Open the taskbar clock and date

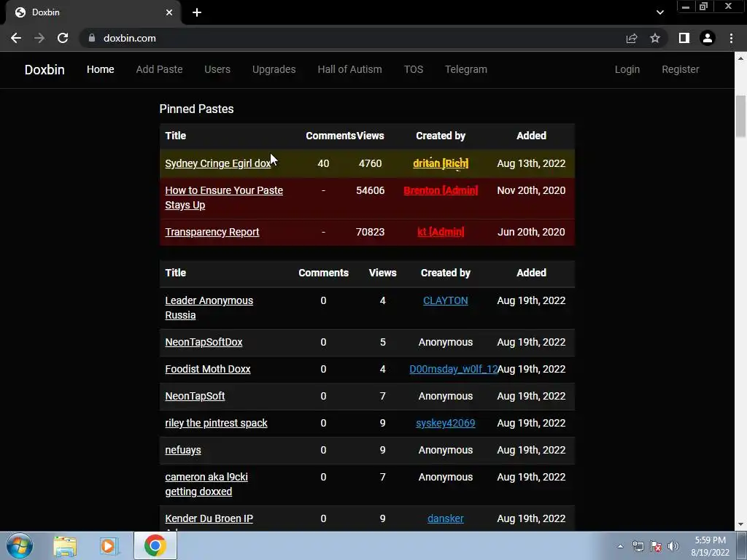coord(710,546)
